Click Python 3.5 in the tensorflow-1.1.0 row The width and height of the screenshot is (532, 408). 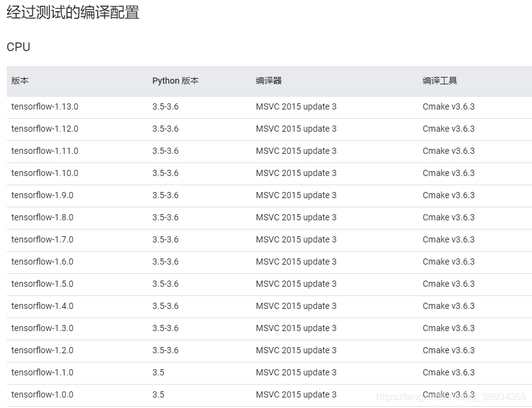point(158,372)
